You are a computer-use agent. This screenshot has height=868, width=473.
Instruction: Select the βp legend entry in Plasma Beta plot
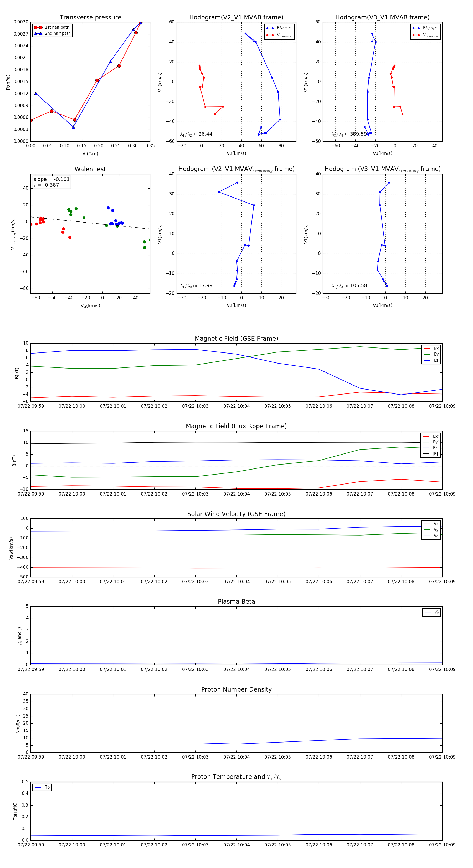[431, 612]
